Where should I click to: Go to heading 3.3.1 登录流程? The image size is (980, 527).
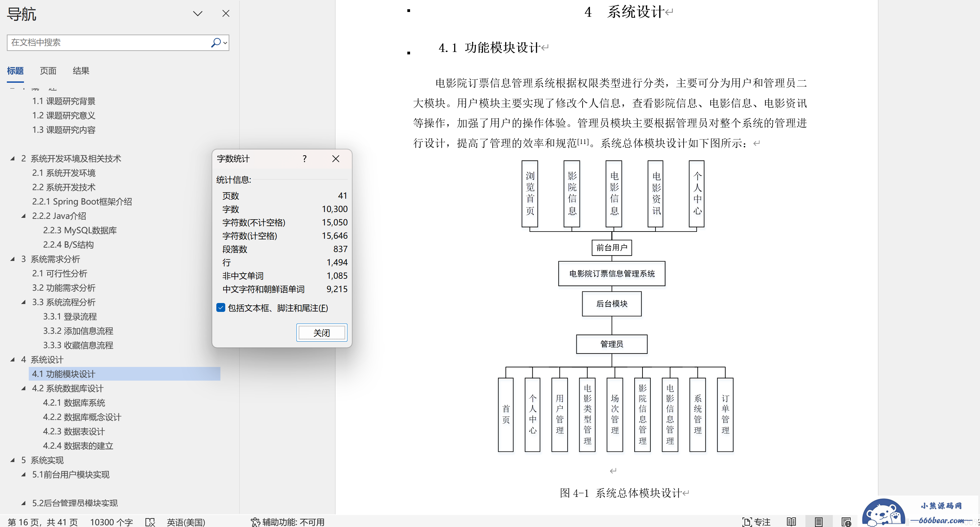point(70,316)
